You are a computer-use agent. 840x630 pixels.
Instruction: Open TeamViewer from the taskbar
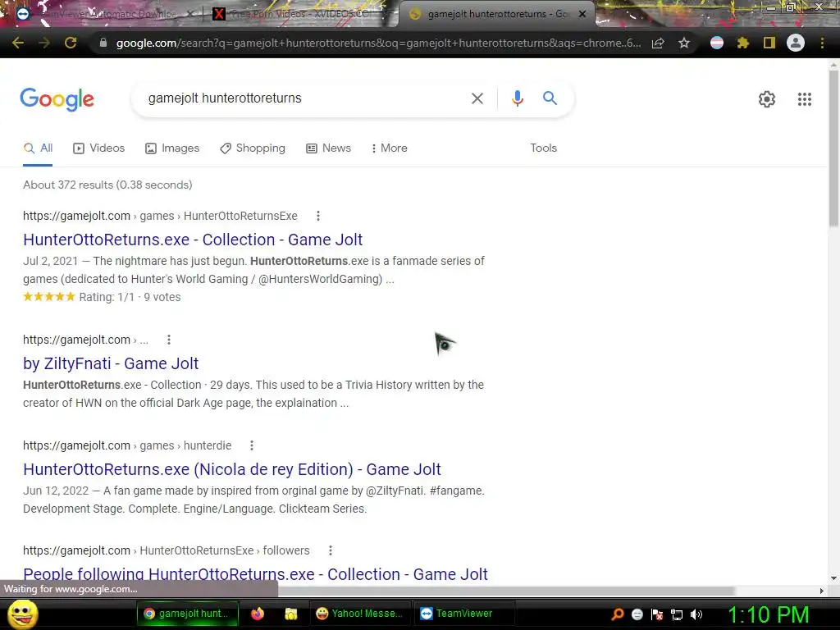tap(464, 614)
